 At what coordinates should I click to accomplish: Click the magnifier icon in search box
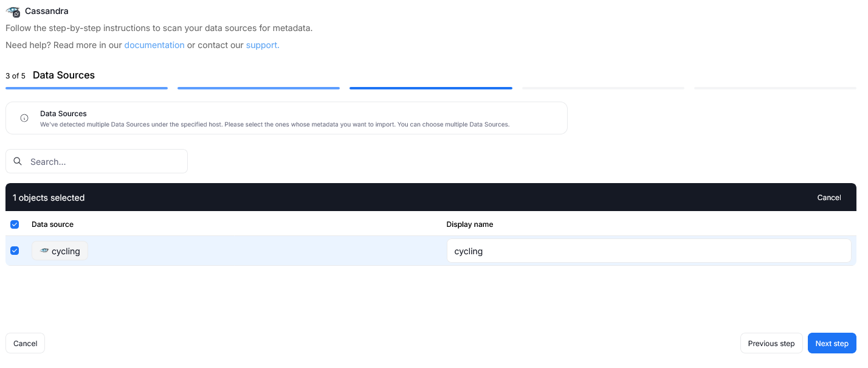(x=18, y=161)
